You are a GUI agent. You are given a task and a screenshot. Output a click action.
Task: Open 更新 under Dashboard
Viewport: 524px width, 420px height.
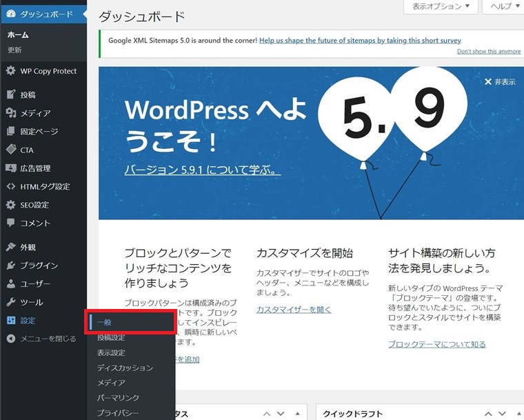[14, 50]
